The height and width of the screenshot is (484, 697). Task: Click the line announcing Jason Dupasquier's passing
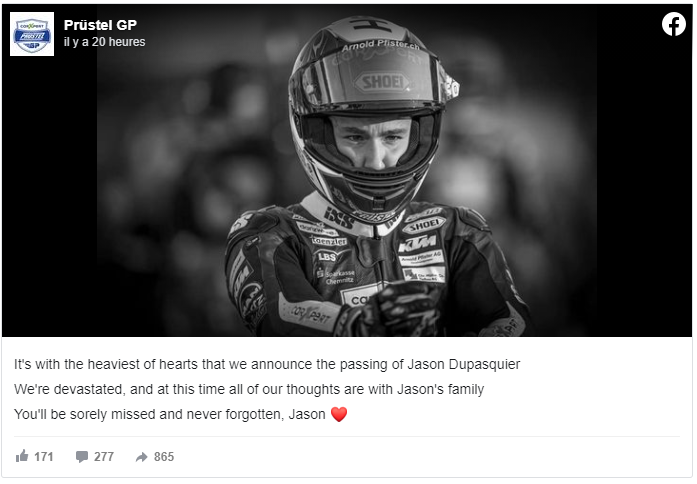(267, 364)
